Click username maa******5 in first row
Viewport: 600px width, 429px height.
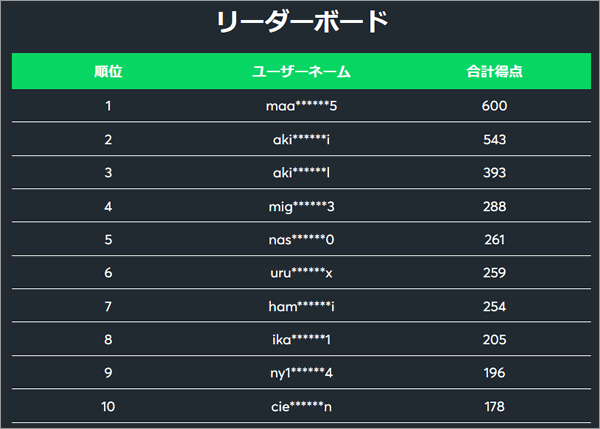point(301,106)
